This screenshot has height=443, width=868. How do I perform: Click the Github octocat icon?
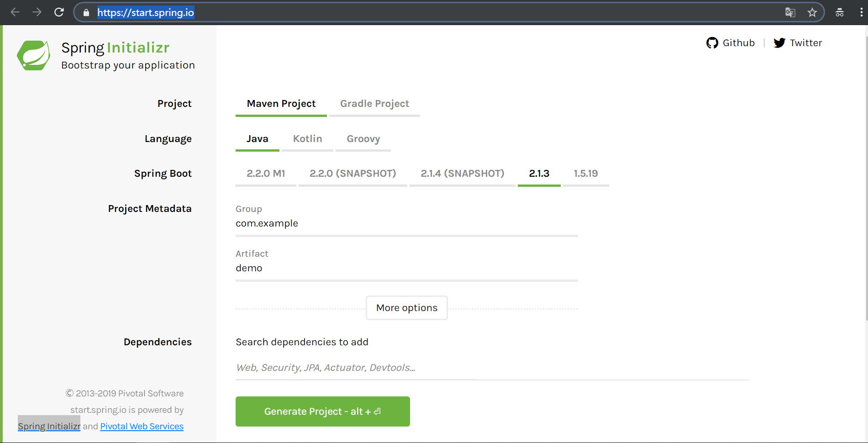712,43
